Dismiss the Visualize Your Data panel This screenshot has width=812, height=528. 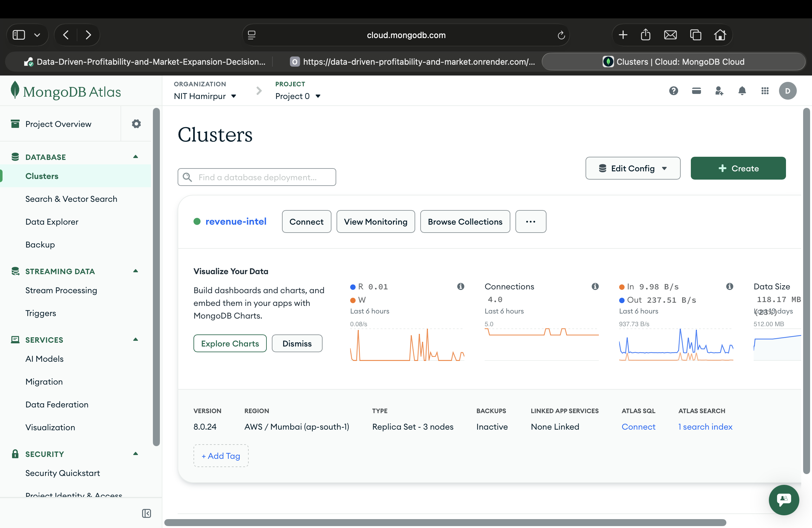pos(297,343)
